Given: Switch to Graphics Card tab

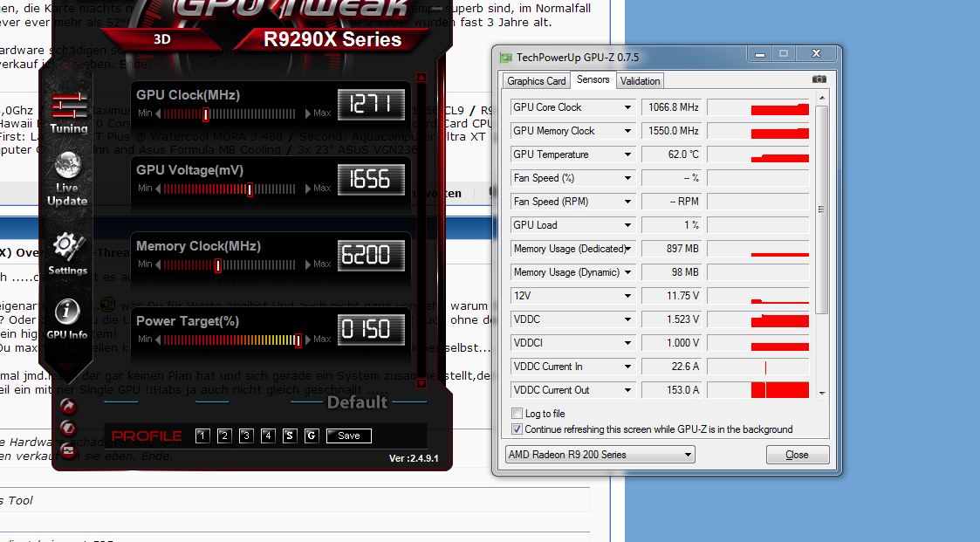Looking at the screenshot, I should (536, 80).
